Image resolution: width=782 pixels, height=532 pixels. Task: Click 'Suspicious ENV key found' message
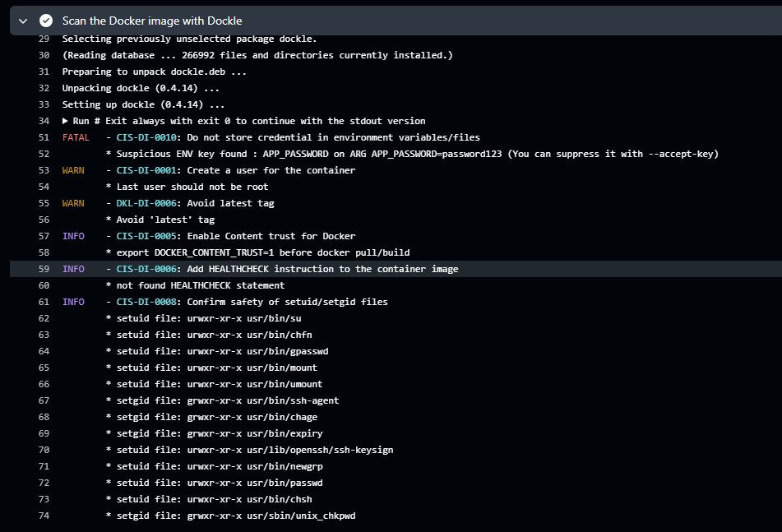(412, 154)
